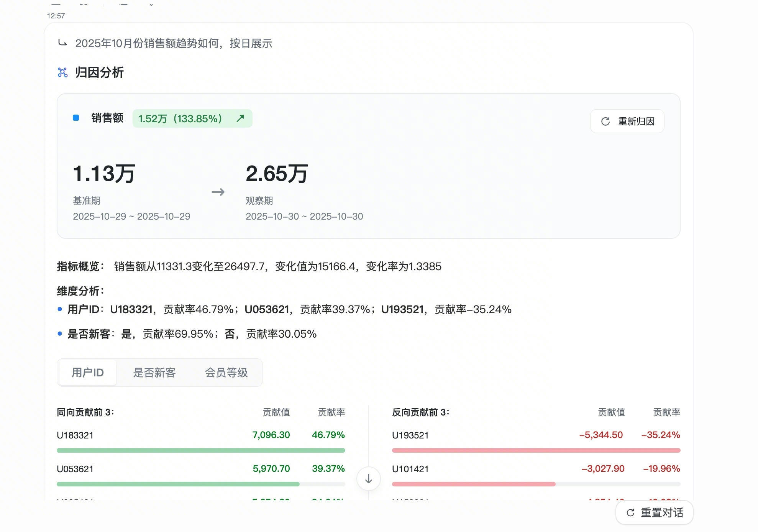Switch to the 会员等级 tab
The image size is (758, 532).
click(226, 373)
